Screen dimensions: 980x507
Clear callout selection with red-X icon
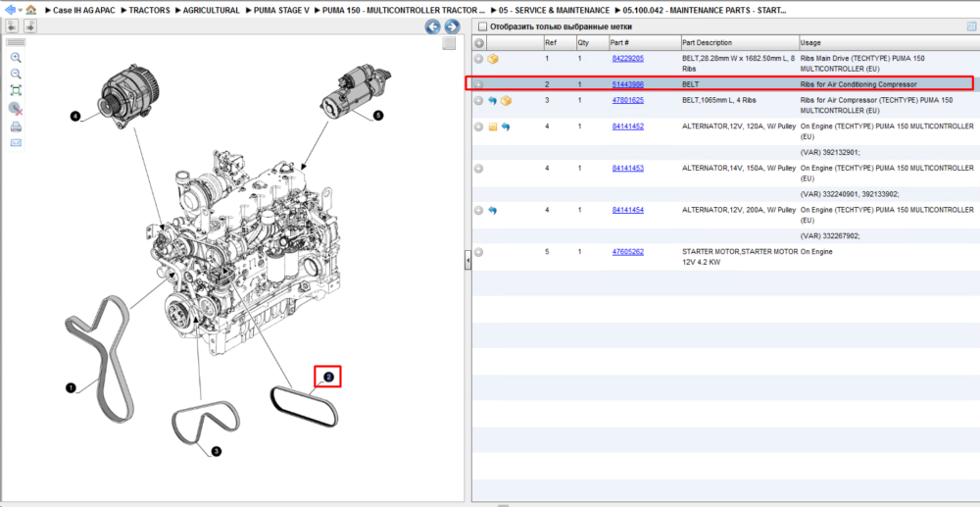tap(17, 109)
